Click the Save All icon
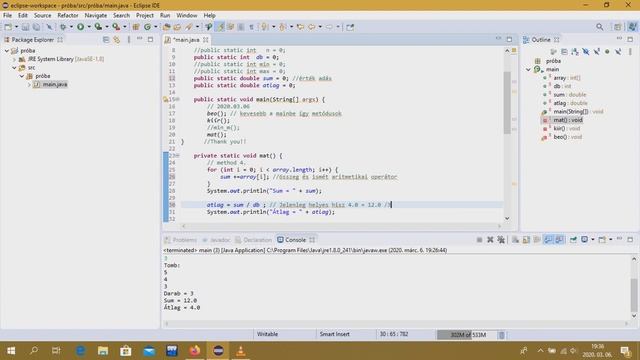 click(x=36, y=27)
